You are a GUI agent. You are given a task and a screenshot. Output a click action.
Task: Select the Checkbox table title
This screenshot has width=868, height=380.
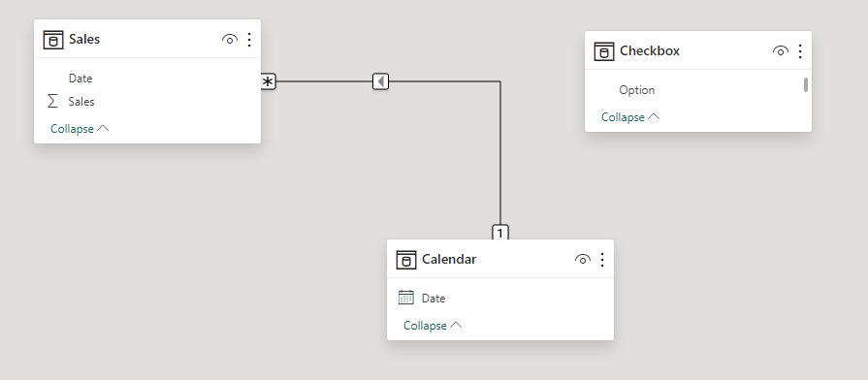650,50
